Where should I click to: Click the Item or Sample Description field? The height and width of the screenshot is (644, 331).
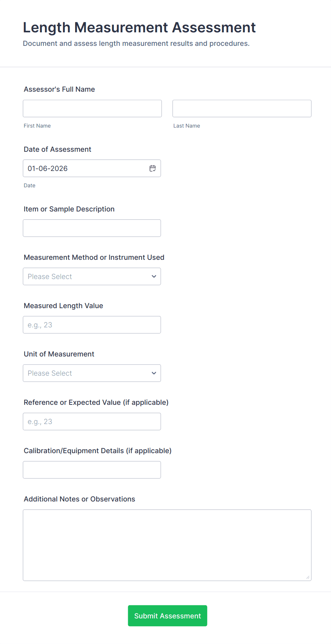(x=92, y=228)
